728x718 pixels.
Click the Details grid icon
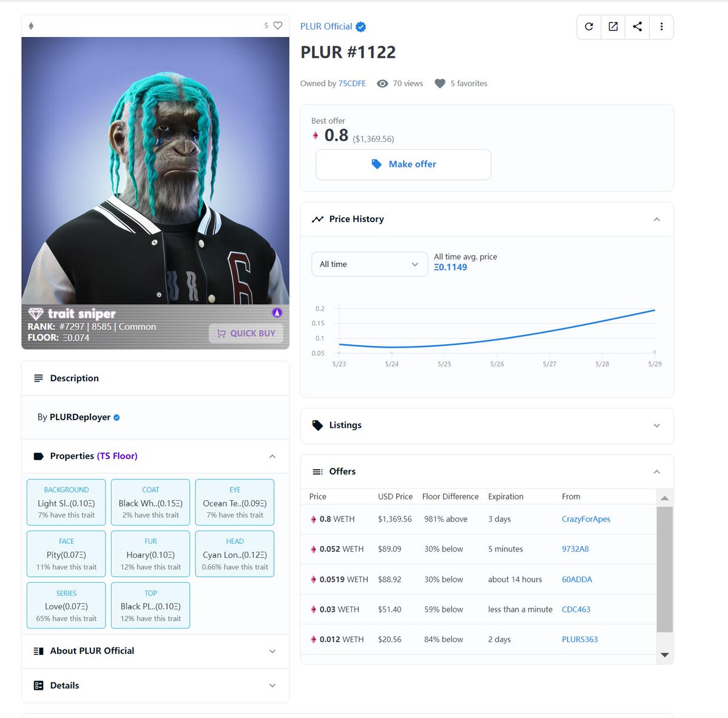[x=38, y=685]
